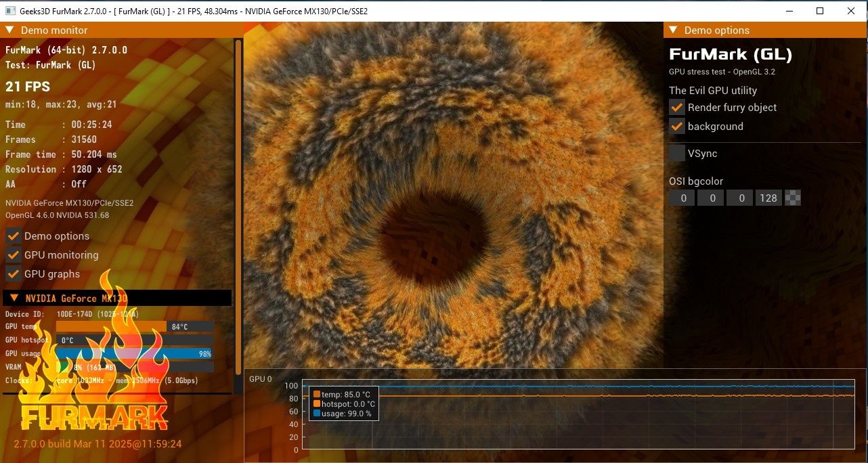868x463 pixels.
Task: Click the Demo monitor panel title
Action: (x=54, y=30)
